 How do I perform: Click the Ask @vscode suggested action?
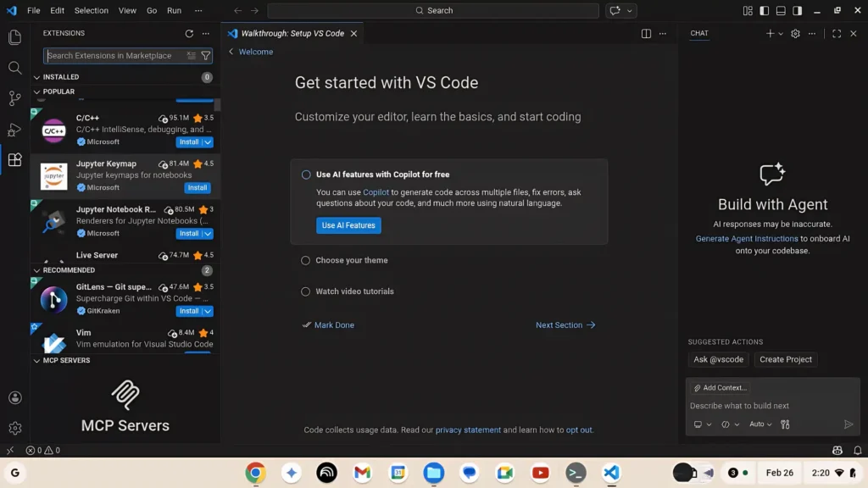718,359
